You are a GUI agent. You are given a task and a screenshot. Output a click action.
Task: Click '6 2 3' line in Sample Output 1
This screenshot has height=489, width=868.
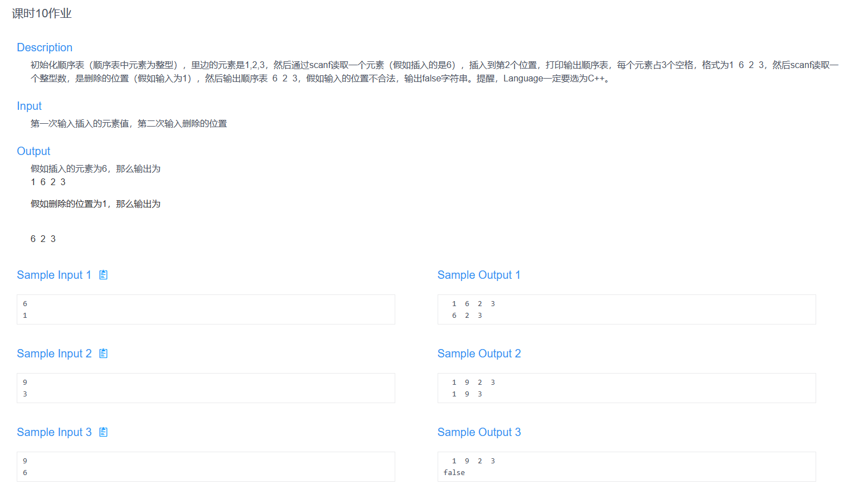(467, 316)
